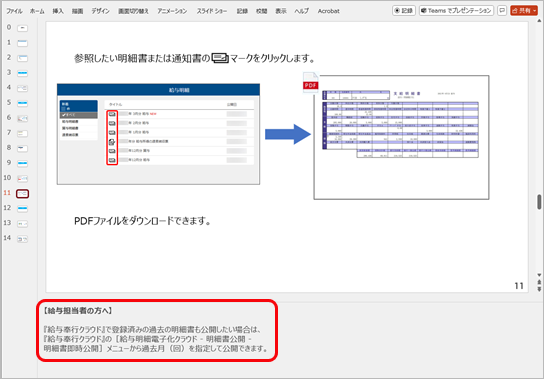Open the デザイン tab
Image resolution: width=544 pixels, height=379 pixels.
[x=100, y=11]
